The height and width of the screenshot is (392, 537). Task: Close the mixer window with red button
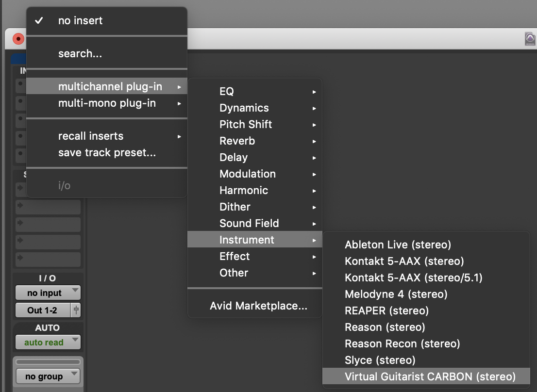coord(18,39)
